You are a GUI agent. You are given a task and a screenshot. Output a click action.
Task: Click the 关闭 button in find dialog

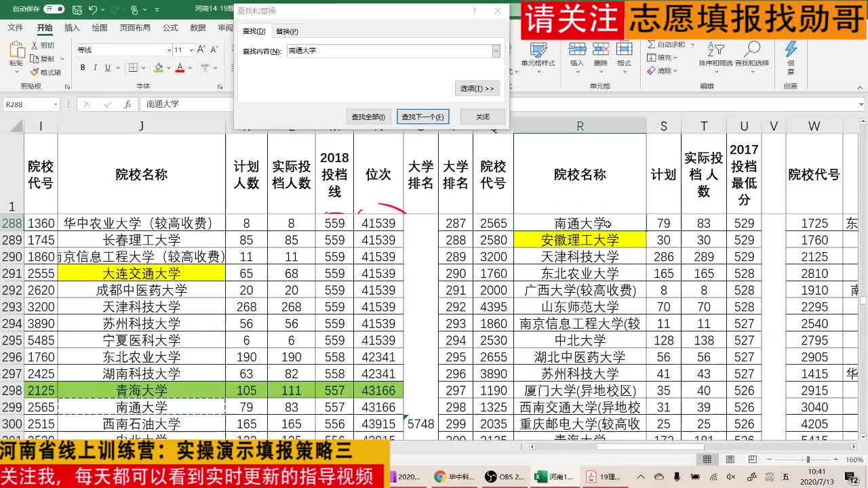click(483, 117)
